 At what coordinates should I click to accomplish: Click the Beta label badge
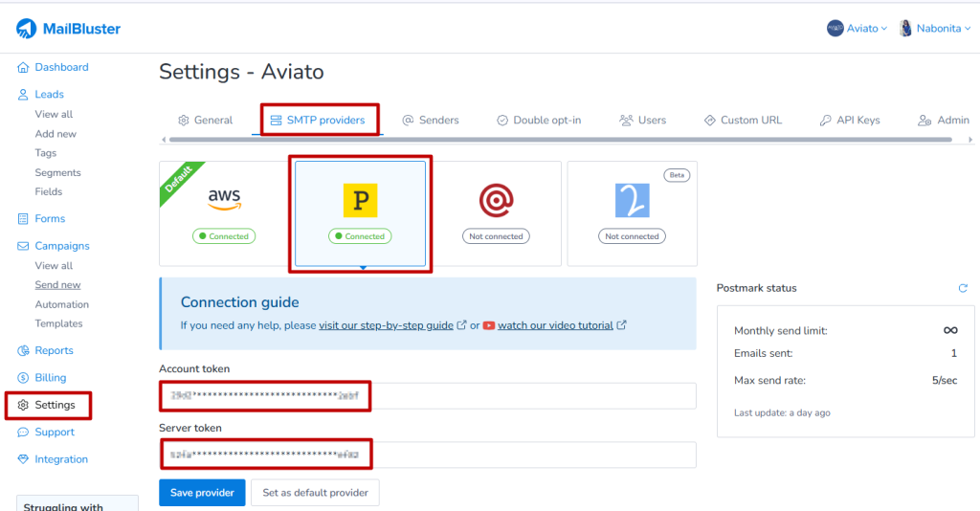point(677,175)
